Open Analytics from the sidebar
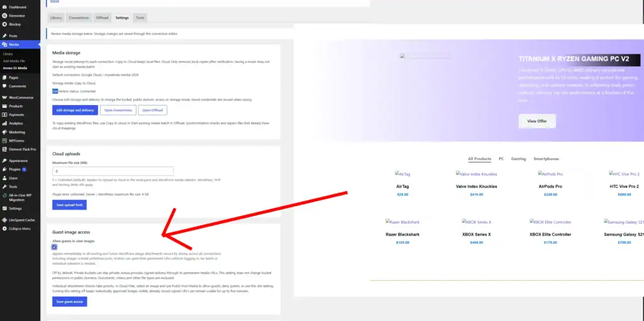Screen dimensions: 644x321 (x=16, y=124)
